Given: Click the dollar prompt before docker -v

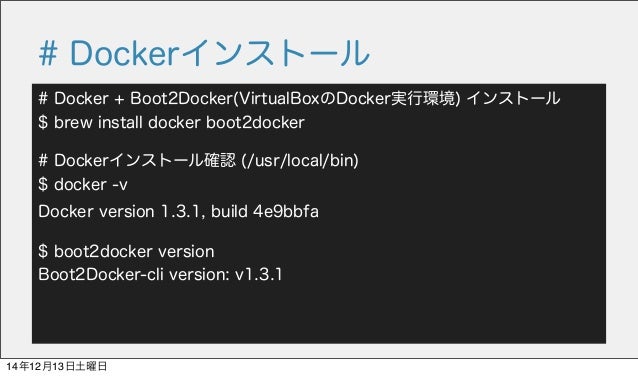Looking at the screenshot, I should click(x=43, y=185).
